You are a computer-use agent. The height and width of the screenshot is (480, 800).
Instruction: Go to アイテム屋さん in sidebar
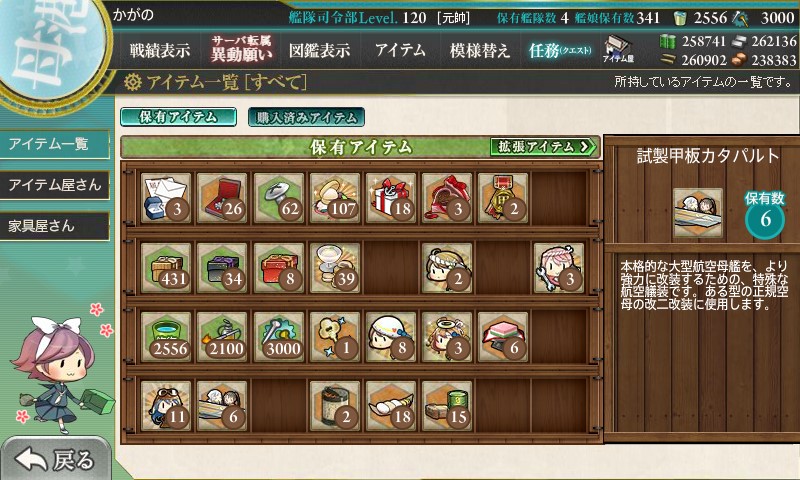[x=55, y=185]
